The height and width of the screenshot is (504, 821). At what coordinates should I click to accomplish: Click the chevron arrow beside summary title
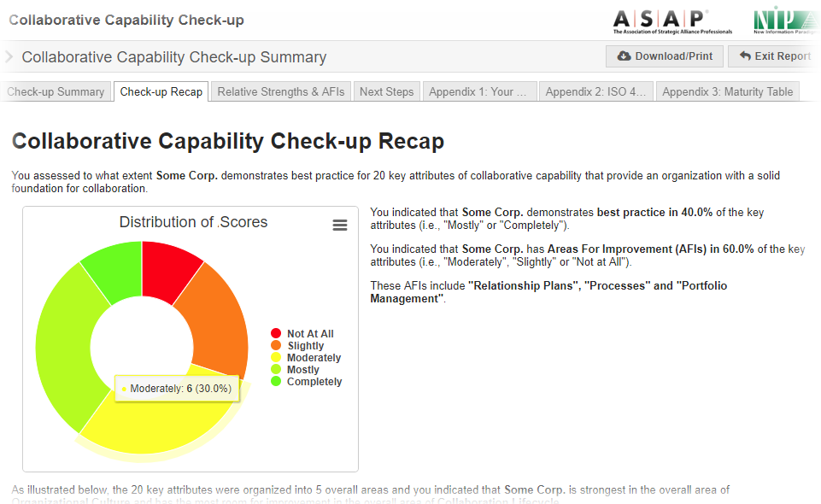click(9, 57)
